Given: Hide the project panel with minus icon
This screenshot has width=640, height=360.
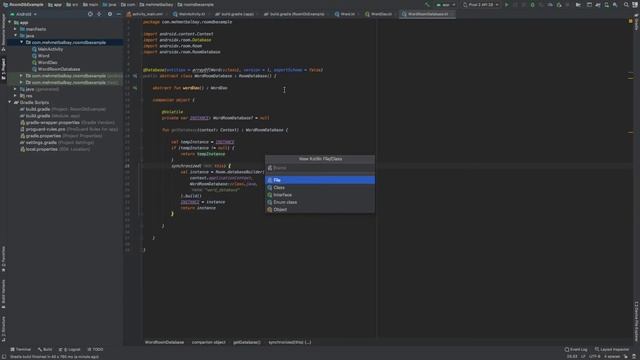Looking at the screenshot, I should (118, 14).
